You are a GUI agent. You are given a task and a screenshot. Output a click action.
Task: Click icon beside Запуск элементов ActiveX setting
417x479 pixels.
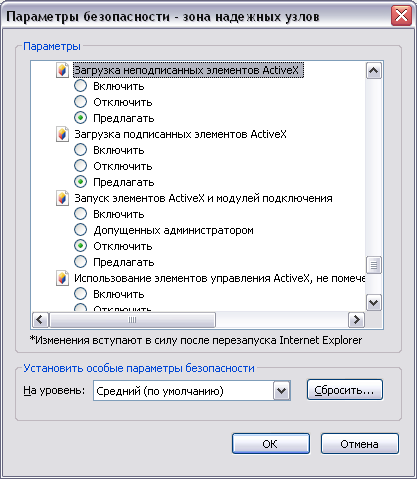coord(62,198)
